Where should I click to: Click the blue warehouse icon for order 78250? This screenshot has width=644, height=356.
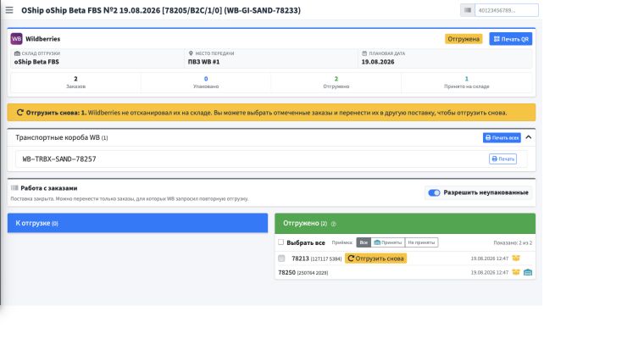(x=528, y=272)
